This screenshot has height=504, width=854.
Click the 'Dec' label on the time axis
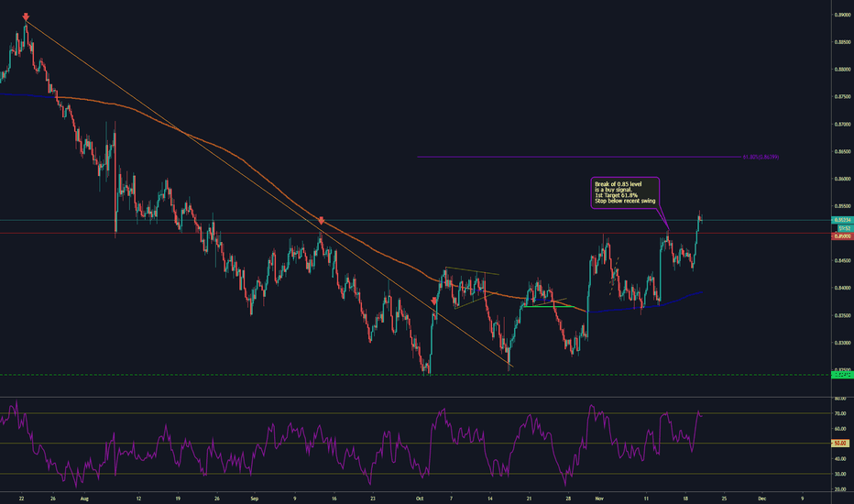coord(762,499)
